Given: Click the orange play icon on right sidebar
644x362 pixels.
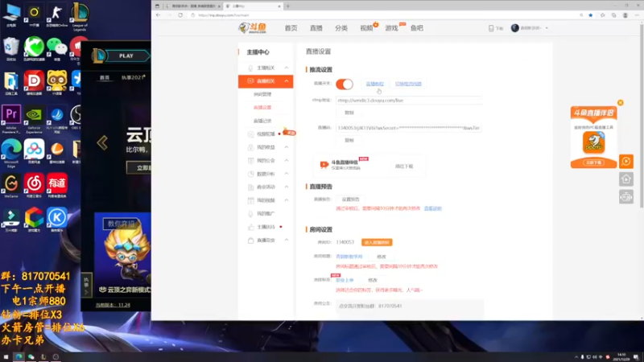Looking at the screenshot, I should click(x=626, y=162).
